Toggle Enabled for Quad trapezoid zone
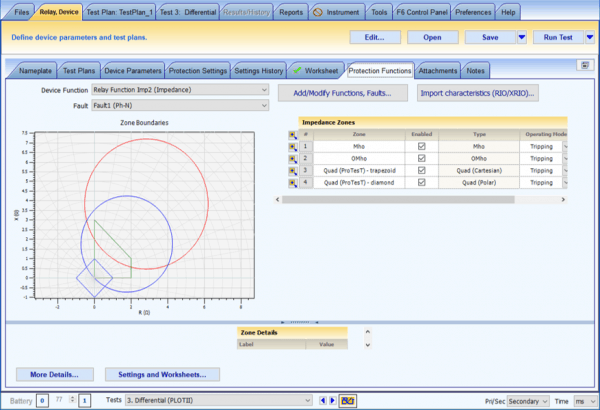This screenshot has height=410, width=600. (x=421, y=171)
